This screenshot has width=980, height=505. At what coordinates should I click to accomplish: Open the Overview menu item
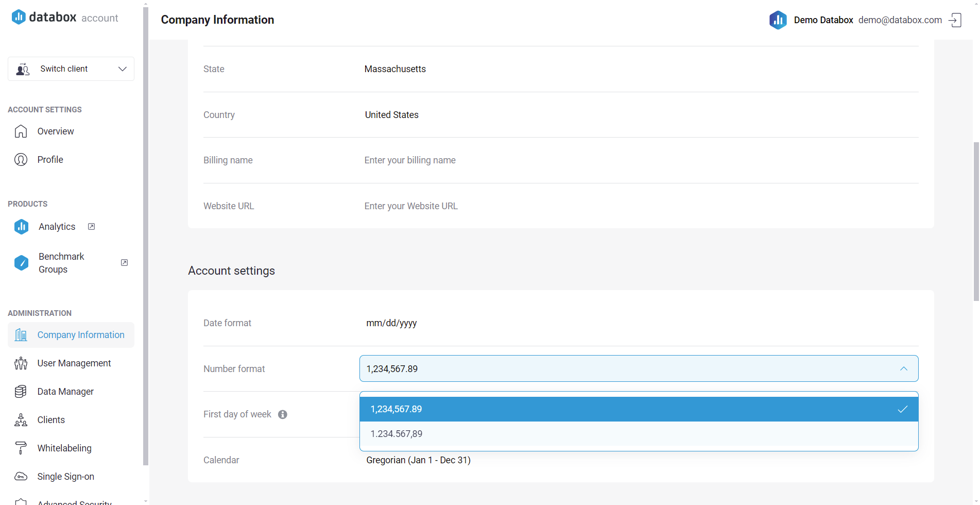[x=55, y=131]
